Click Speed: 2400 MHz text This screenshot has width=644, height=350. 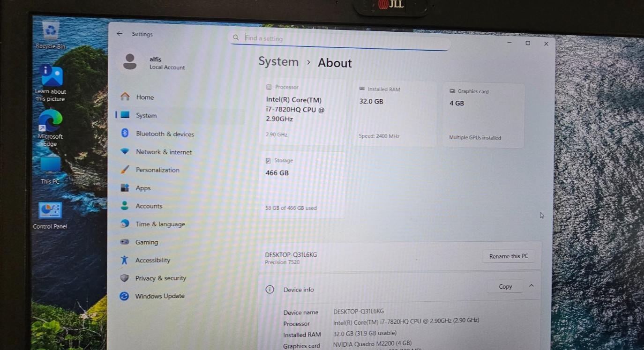379,136
